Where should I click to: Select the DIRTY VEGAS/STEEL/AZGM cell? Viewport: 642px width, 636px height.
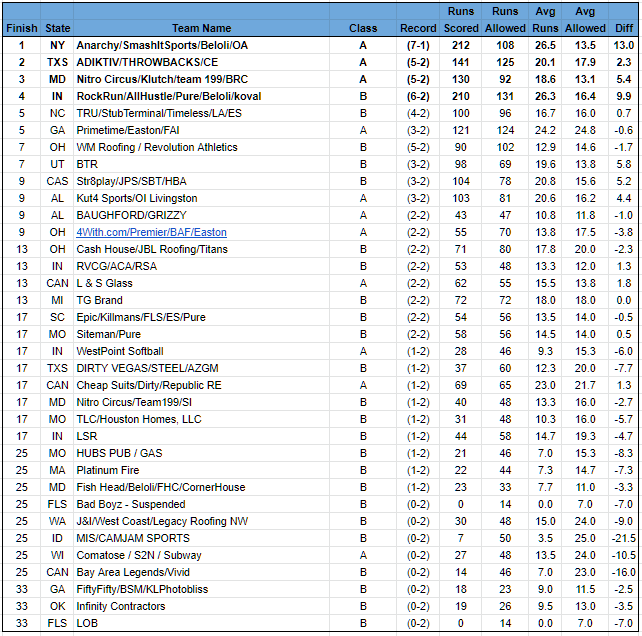click(201, 368)
